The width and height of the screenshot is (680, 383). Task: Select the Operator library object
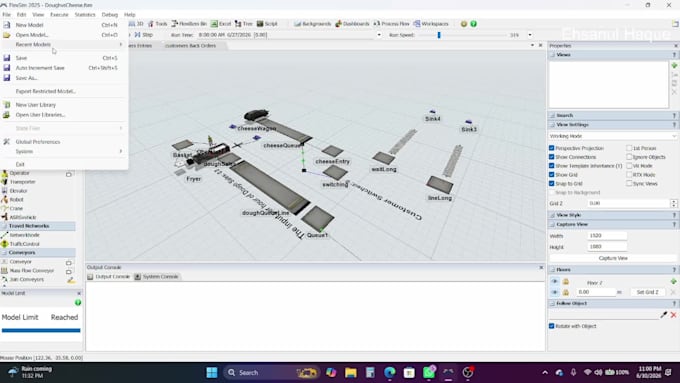20,173
